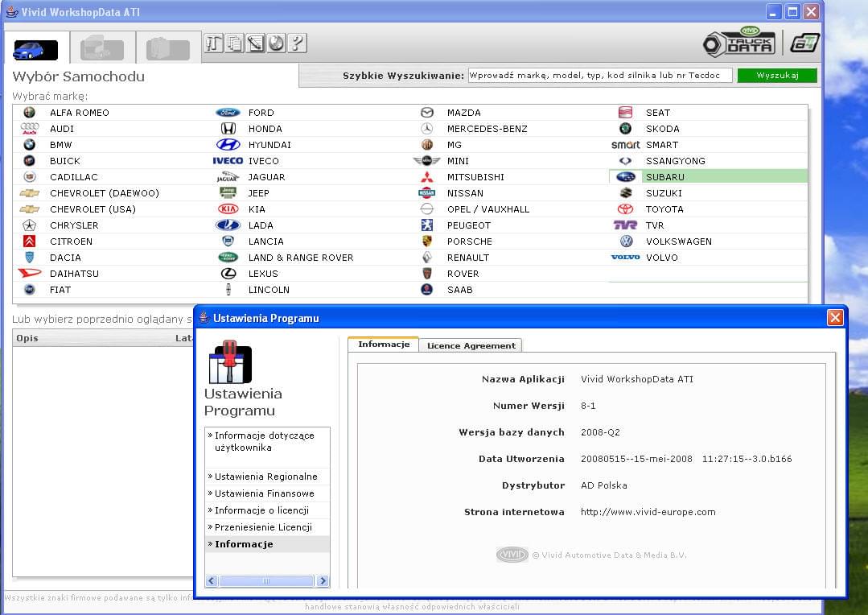The height and width of the screenshot is (615, 868).
Task: Select the blue car vehicle tab
Action: coord(35,50)
